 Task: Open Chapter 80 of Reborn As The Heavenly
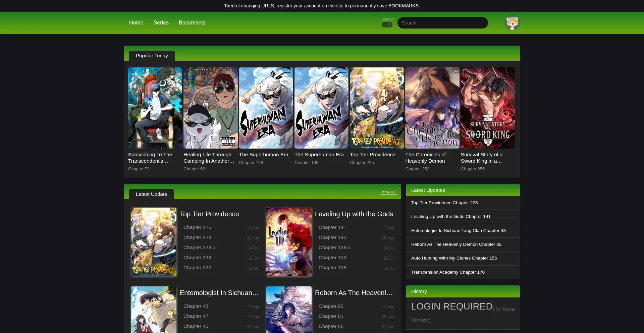click(331, 326)
